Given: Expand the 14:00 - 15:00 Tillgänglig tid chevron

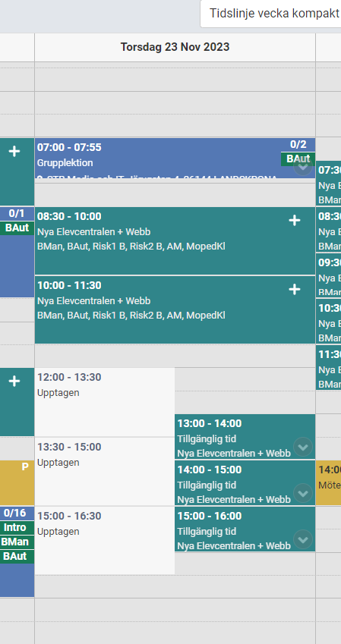Looking at the screenshot, I should tap(303, 493).
